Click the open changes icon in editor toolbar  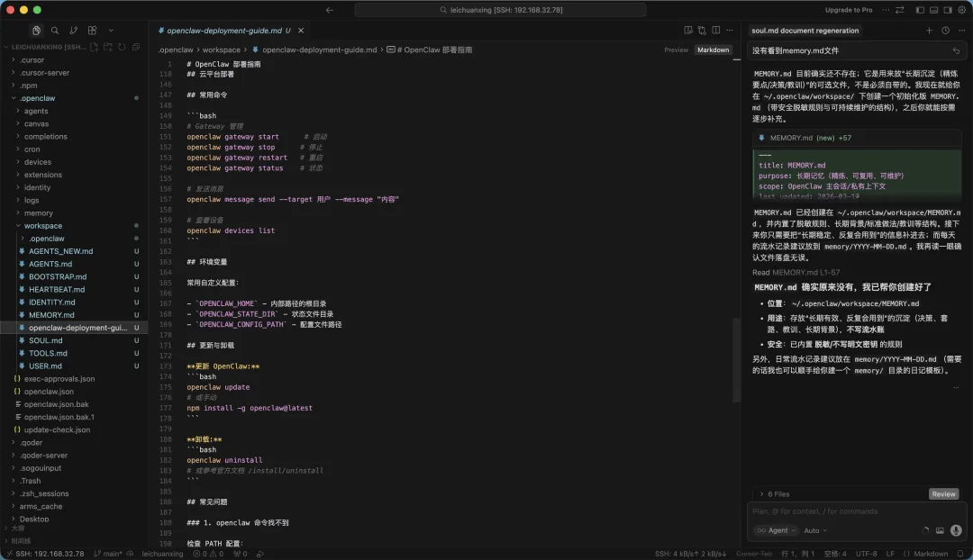[702, 31]
